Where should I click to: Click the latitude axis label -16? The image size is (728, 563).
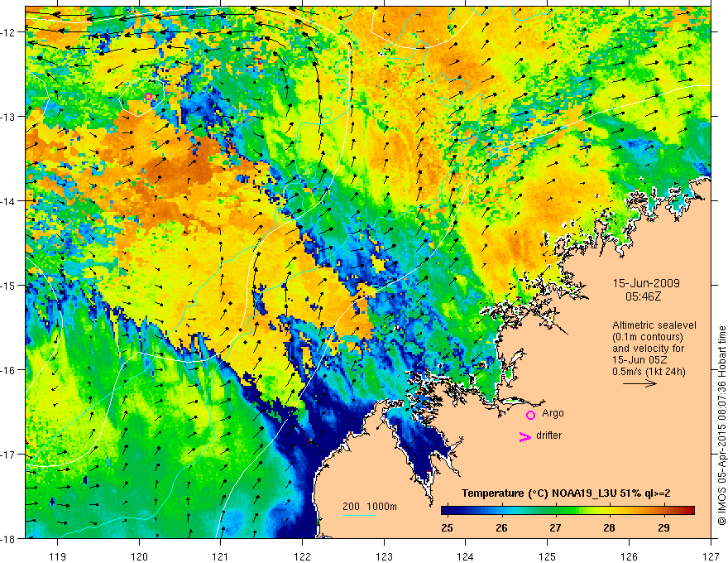9,370
